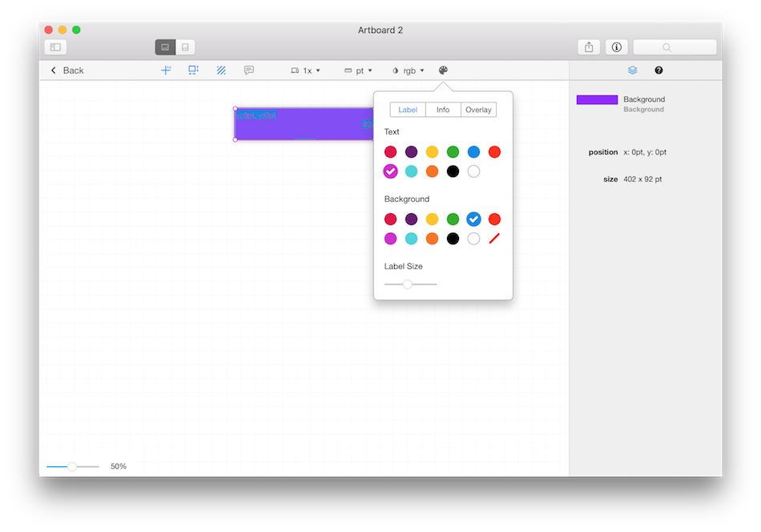Select no background red slash swatch
Screen dimensions: 761x532
click(x=494, y=239)
